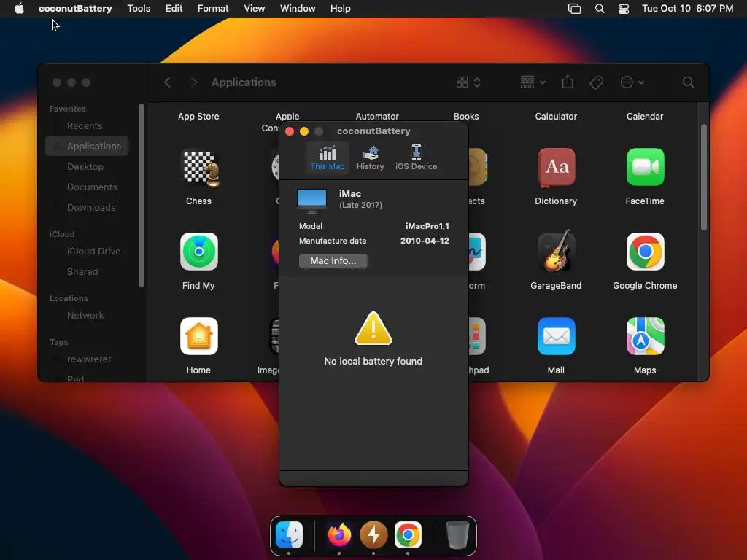Open the Format menu
The width and height of the screenshot is (747, 560).
click(213, 9)
